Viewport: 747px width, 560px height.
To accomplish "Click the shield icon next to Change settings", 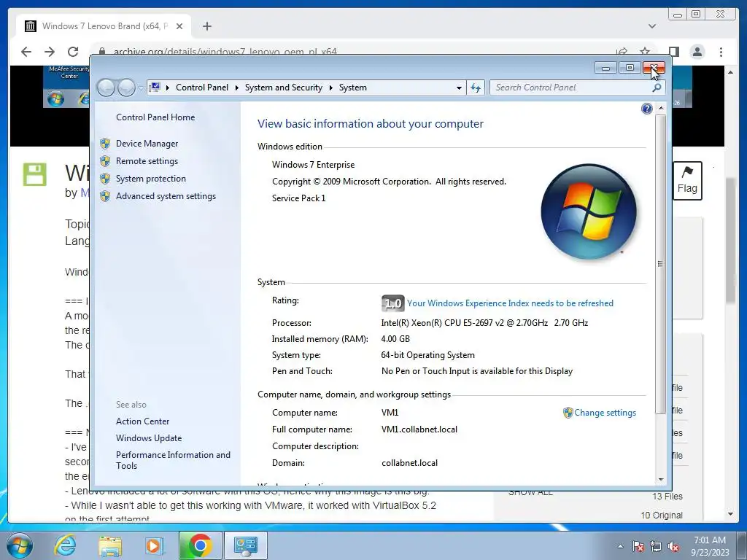I will point(568,413).
